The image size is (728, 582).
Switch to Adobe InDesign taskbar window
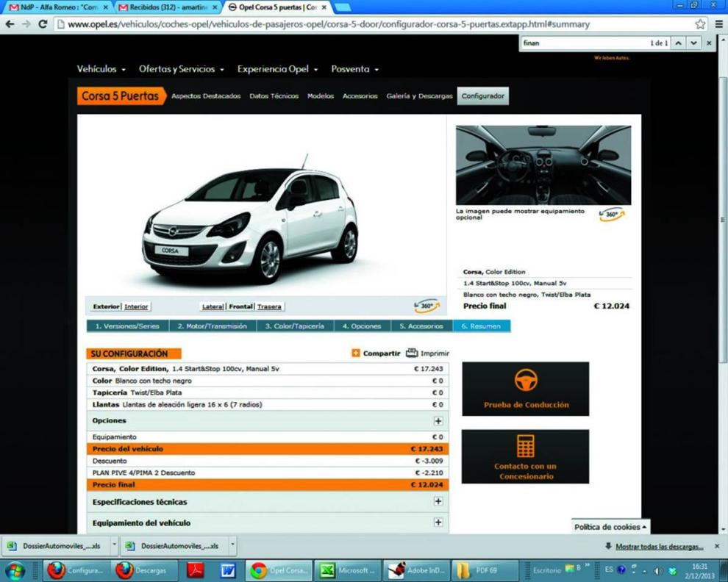tap(416, 570)
